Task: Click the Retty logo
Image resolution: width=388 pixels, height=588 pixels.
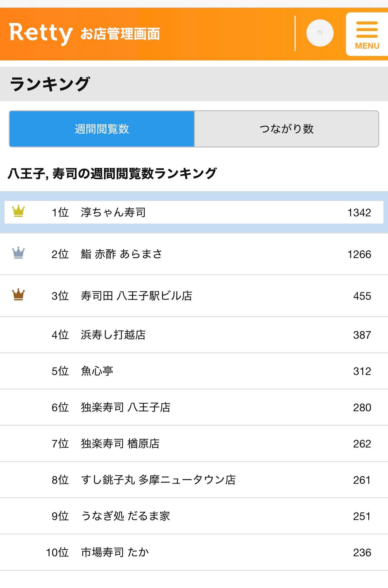Action: [41, 33]
